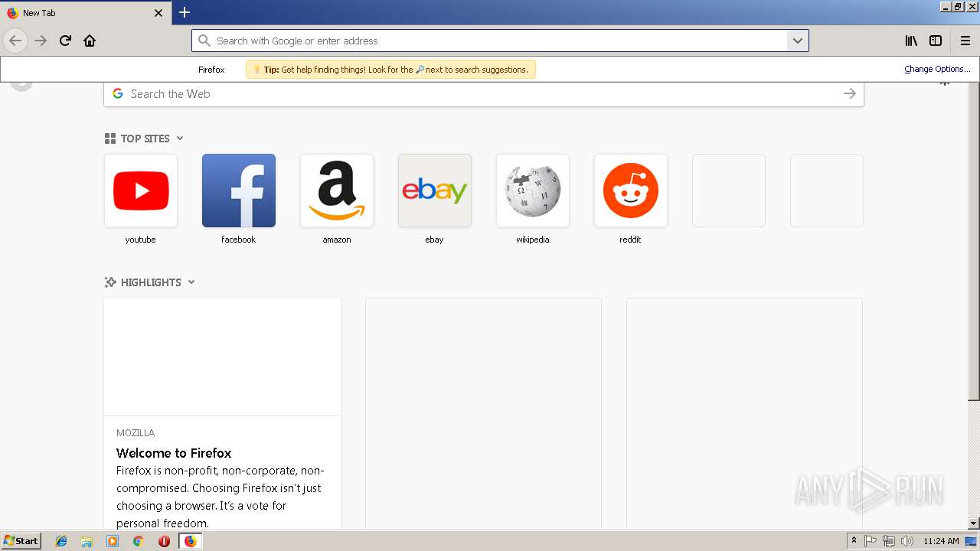Click the page scrollbar down arrow

tap(973, 523)
